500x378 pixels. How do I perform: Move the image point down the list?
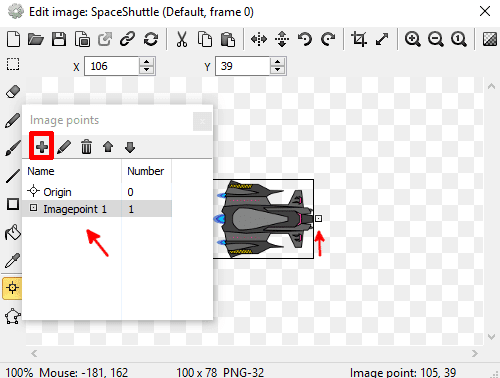click(x=130, y=147)
